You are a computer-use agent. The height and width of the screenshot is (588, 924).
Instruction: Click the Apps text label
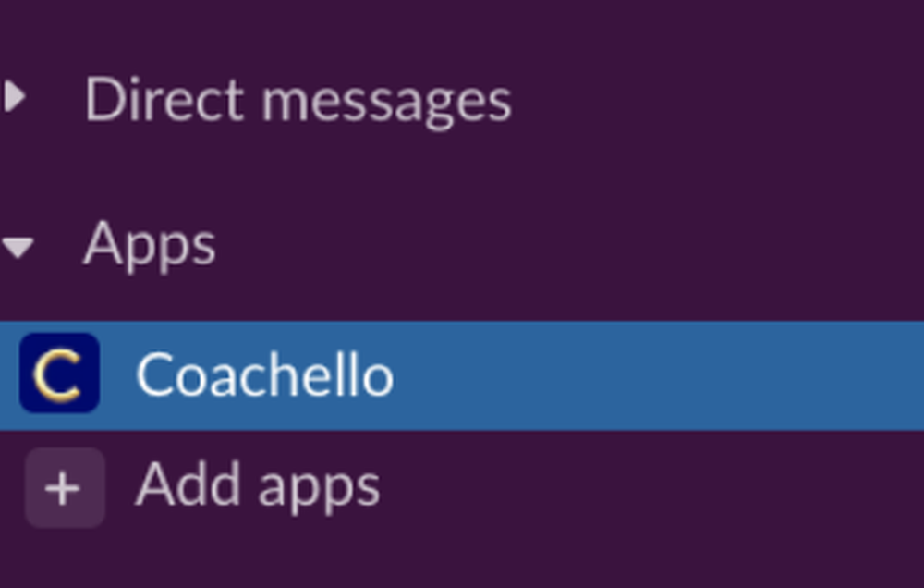(x=150, y=245)
